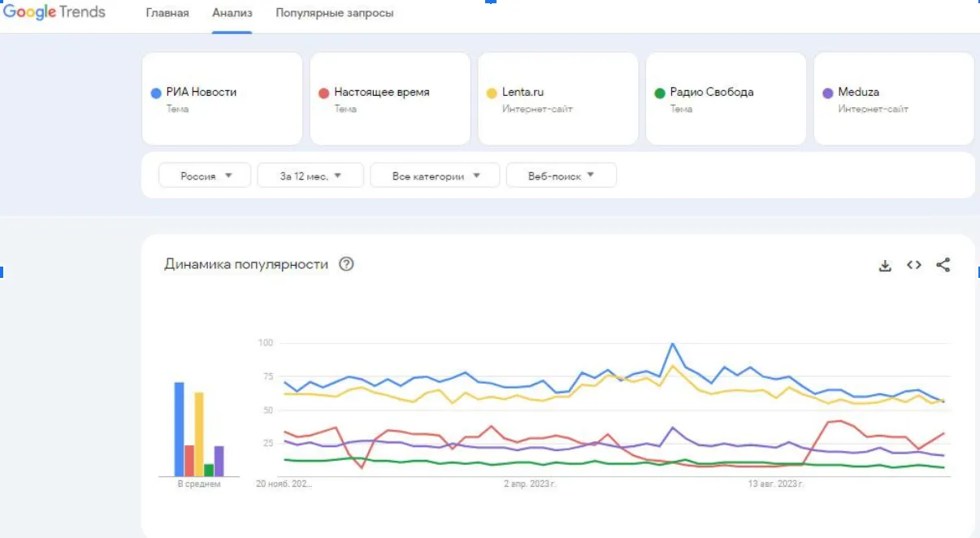980x538 pixels.
Task: Click the blue average bar
Action: (x=179, y=429)
